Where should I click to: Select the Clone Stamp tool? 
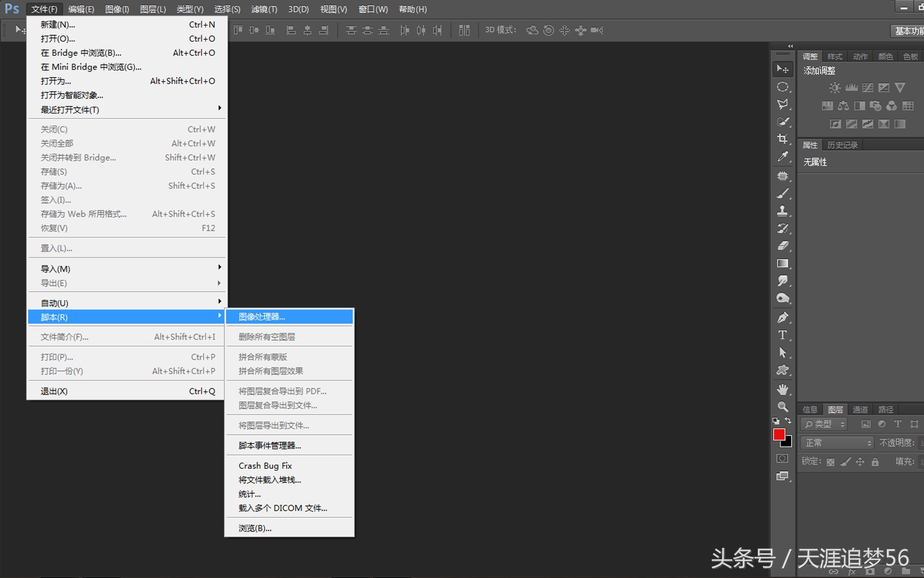[783, 211]
